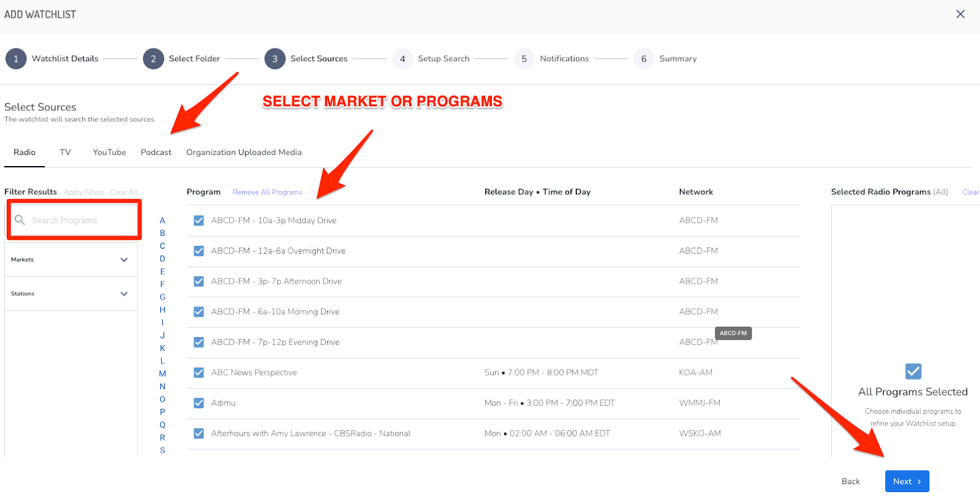Click step 1 Watchlist Details circle icon
Image resolution: width=980 pixels, height=497 pixels.
(16, 59)
